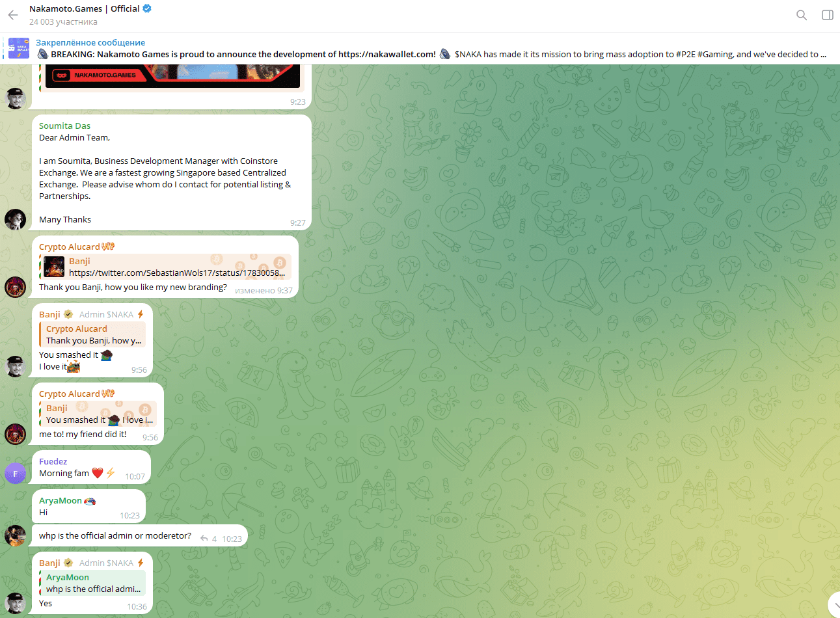840x618 pixels.
Task: Open Crypto Alucard name above Twitter reply
Action: pyautogui.click(x=69, y=247)
